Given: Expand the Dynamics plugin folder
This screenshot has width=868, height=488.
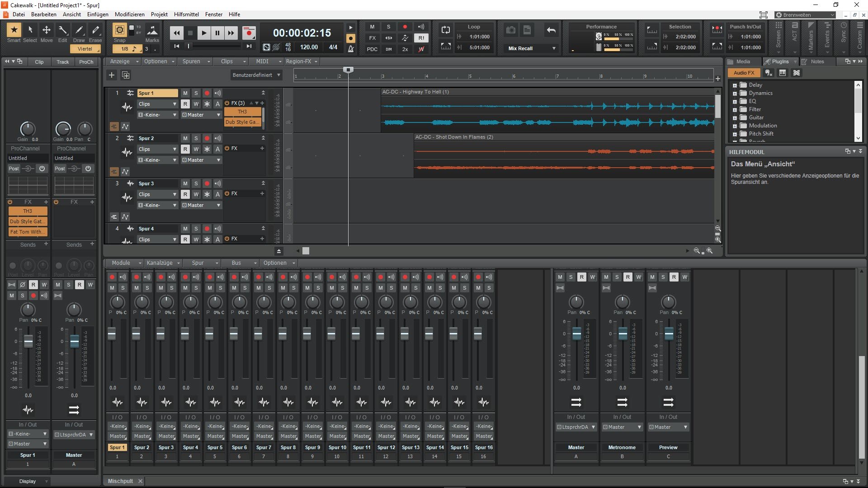Looking at the screenshot, I should tap(735, 93).
